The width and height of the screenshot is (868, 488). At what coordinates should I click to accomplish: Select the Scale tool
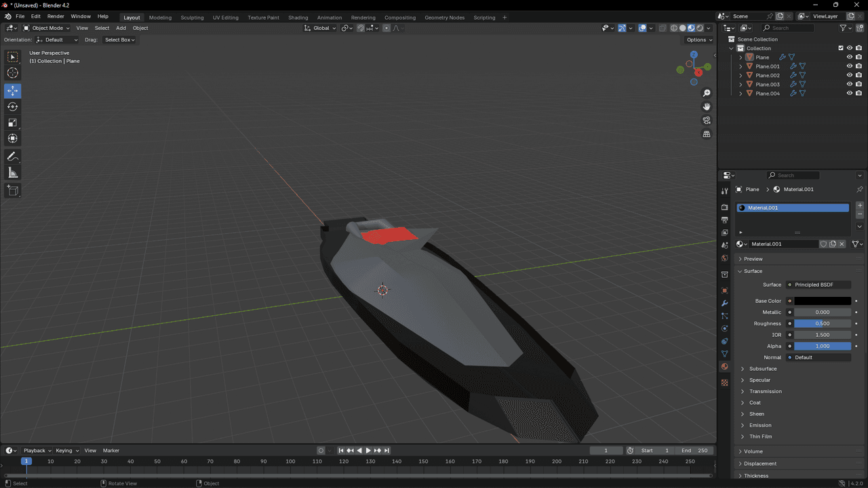13,123
